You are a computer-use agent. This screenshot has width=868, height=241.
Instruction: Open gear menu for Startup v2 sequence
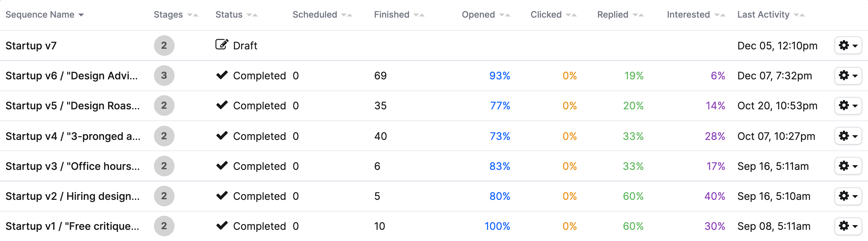coord(848,196)
